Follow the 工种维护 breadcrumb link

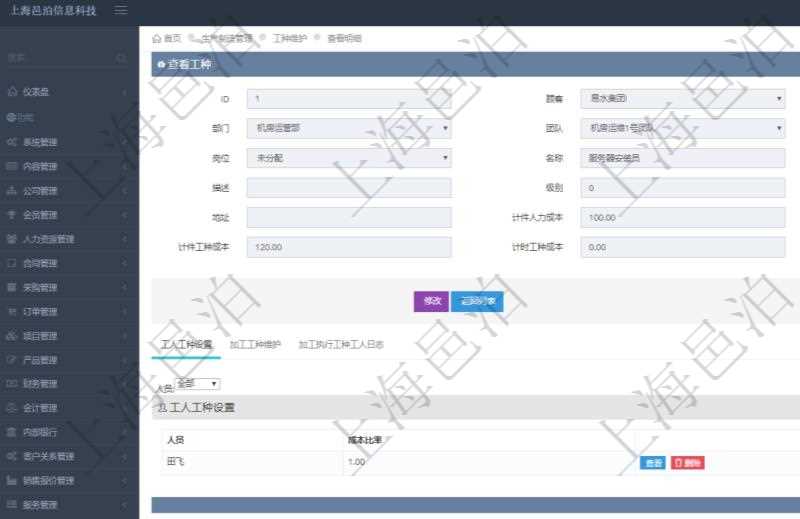tap(290, 38)
